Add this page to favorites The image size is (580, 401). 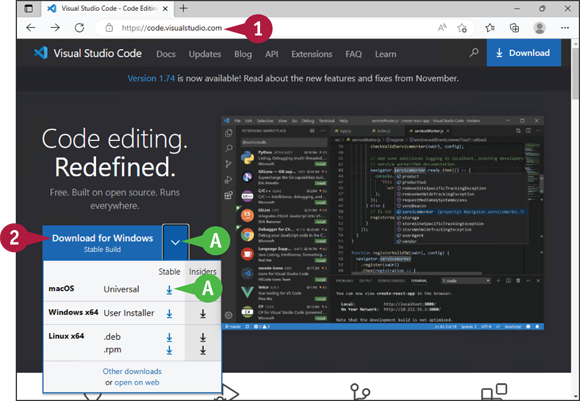point(462,28)
